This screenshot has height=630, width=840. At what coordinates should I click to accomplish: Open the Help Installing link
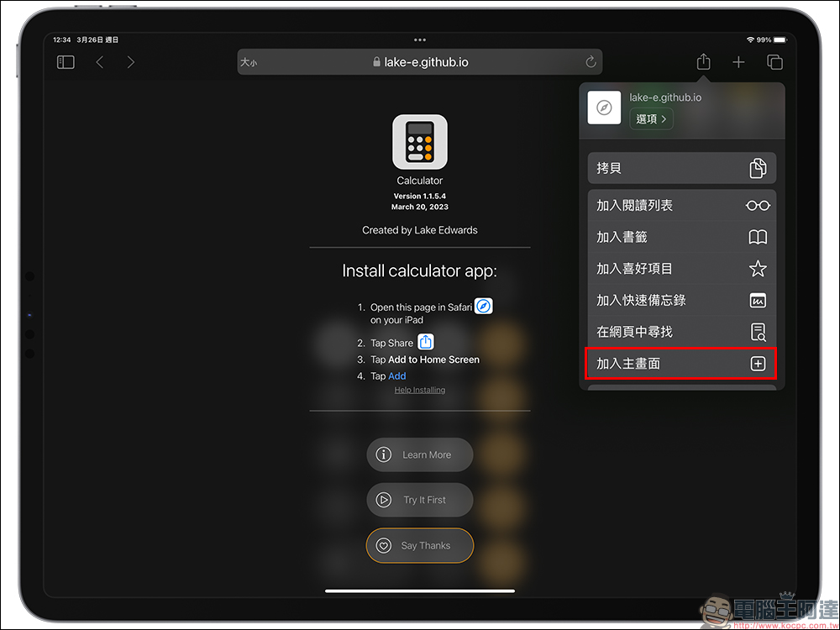point(420,390)
